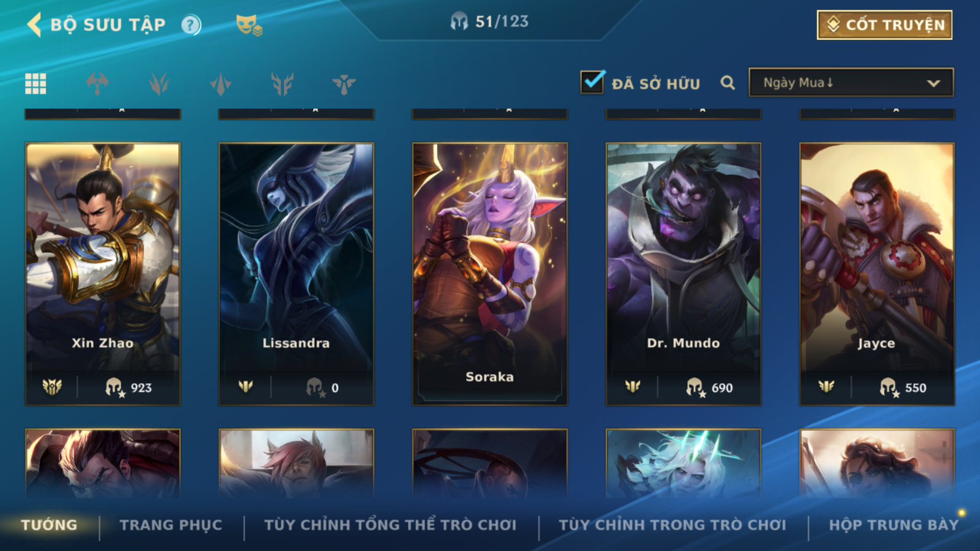Uncheck the Đã Sở Hữu checkbox
The width and height of the screenshot is (980, 551).
[592, 82]
